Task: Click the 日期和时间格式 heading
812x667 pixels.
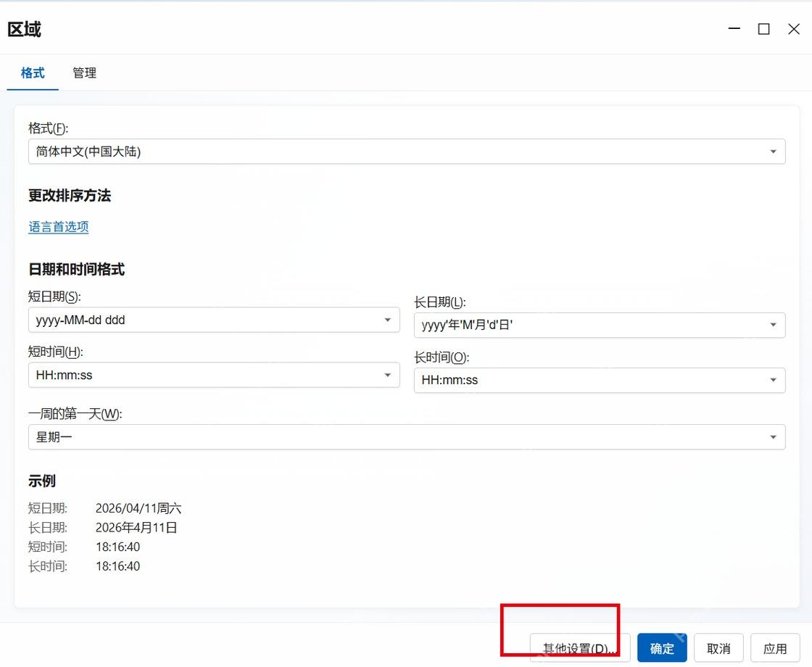Action: tap(77, 269)
